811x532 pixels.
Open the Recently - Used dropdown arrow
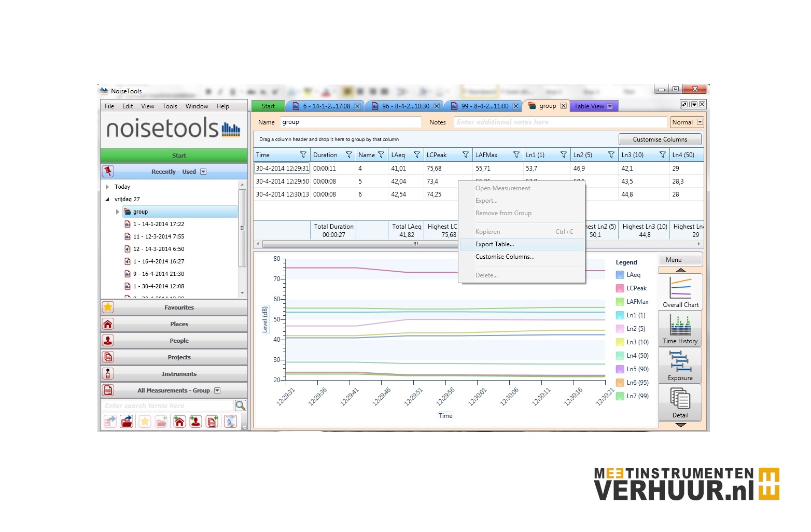[203, 172]
